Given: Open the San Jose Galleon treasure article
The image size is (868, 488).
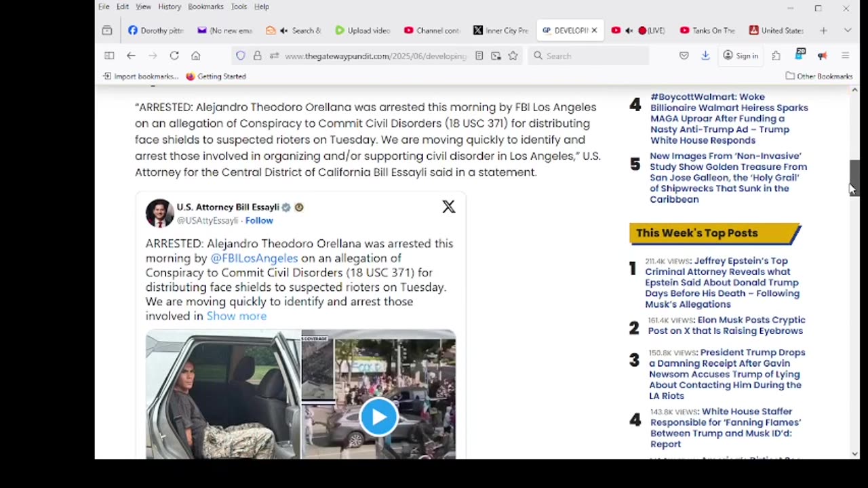Looking at the screenshot, I should coord(728,178).
